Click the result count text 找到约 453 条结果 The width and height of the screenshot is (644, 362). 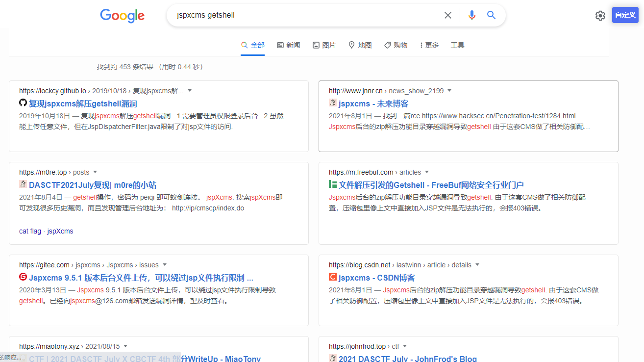[125, 67]
